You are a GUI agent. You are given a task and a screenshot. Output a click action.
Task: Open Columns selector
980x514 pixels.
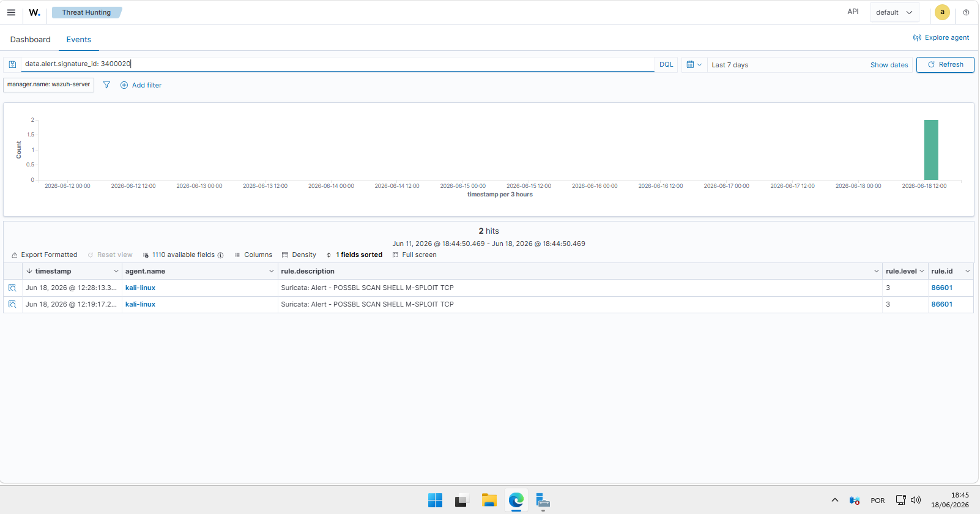(253, 255)
